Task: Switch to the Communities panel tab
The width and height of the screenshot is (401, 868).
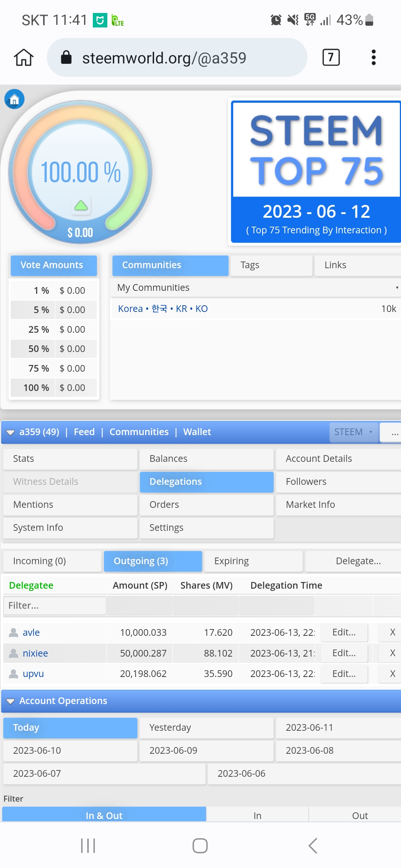Action: coord(170,265)
